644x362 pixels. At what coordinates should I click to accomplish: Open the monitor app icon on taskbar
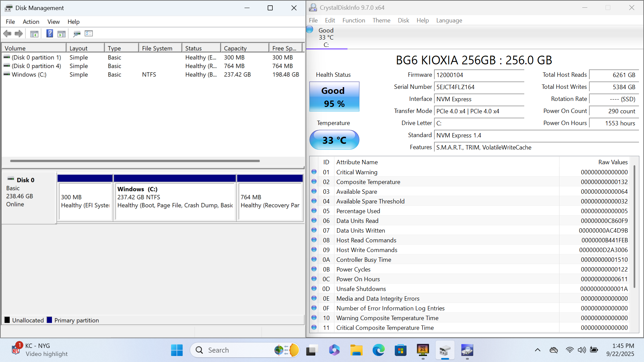click(423, 350)
